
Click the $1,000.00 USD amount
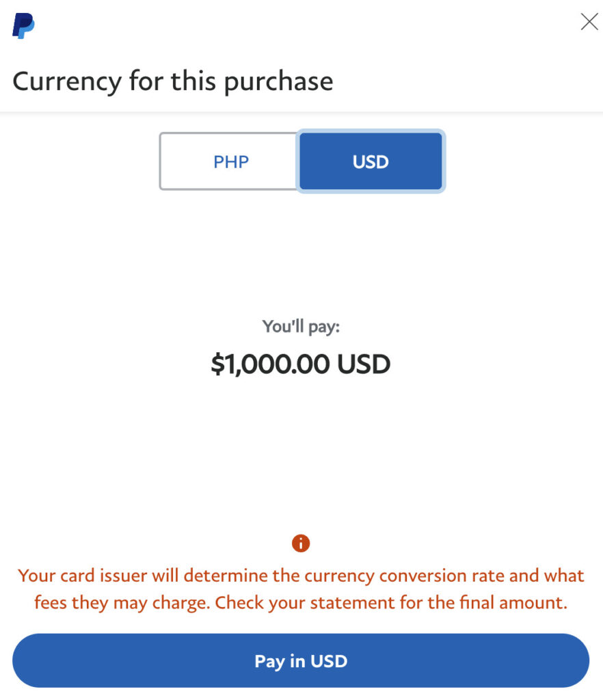[301, 364]
